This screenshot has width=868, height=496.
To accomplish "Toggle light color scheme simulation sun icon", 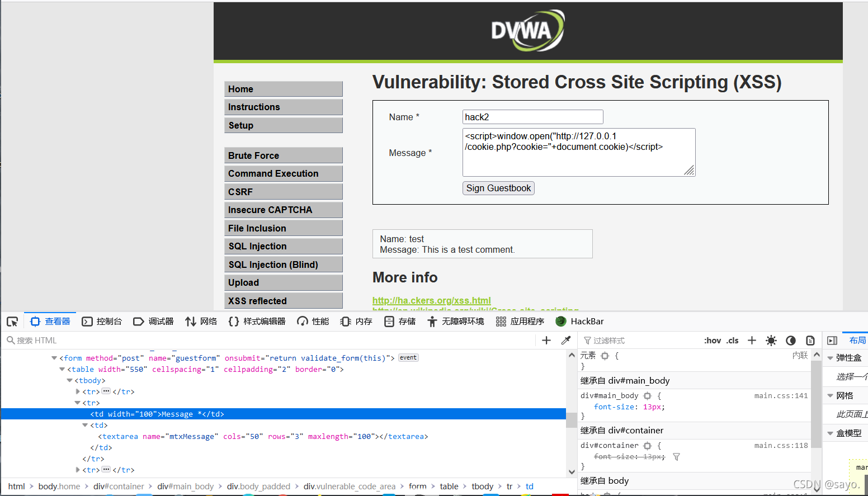I will [771, 340].
